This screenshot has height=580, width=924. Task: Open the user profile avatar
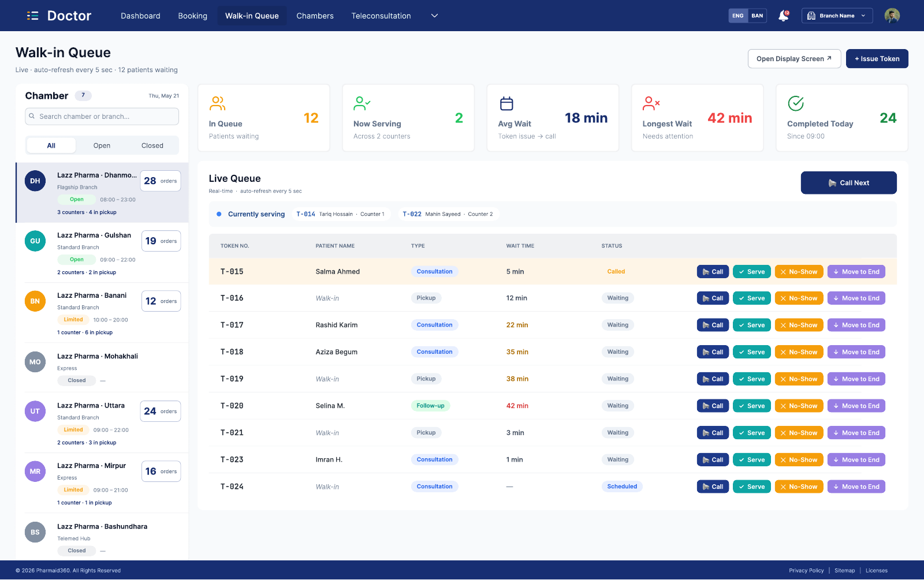(x=892, y=16)
